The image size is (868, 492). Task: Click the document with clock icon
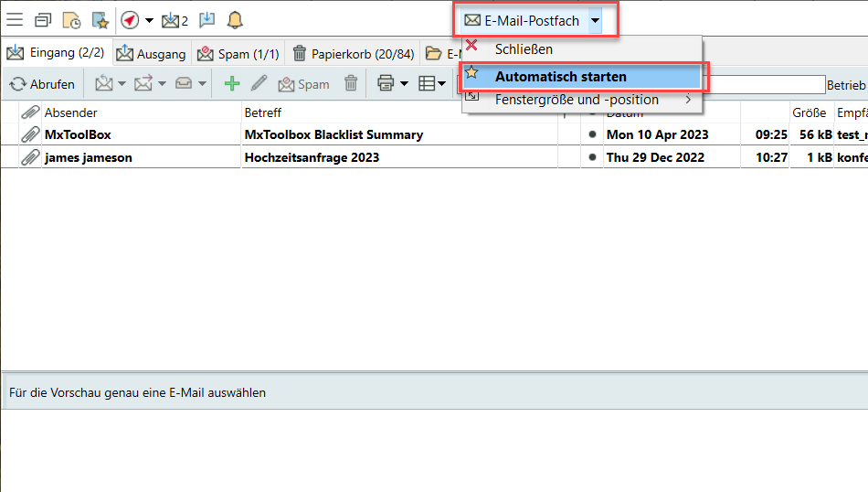[71, 19]
